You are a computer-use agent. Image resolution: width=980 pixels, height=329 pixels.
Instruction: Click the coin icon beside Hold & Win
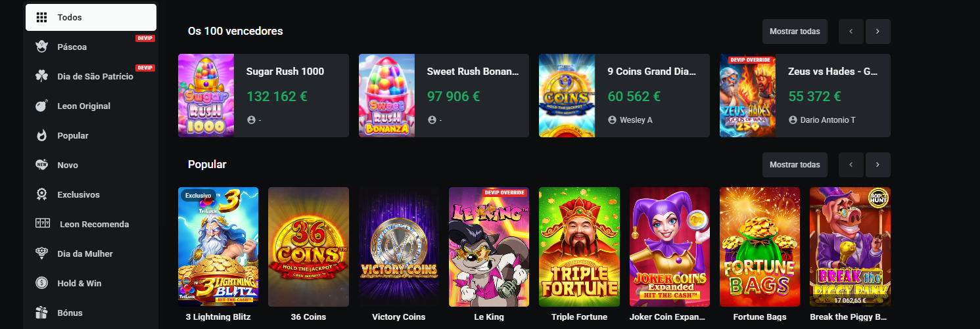(42, 283)
